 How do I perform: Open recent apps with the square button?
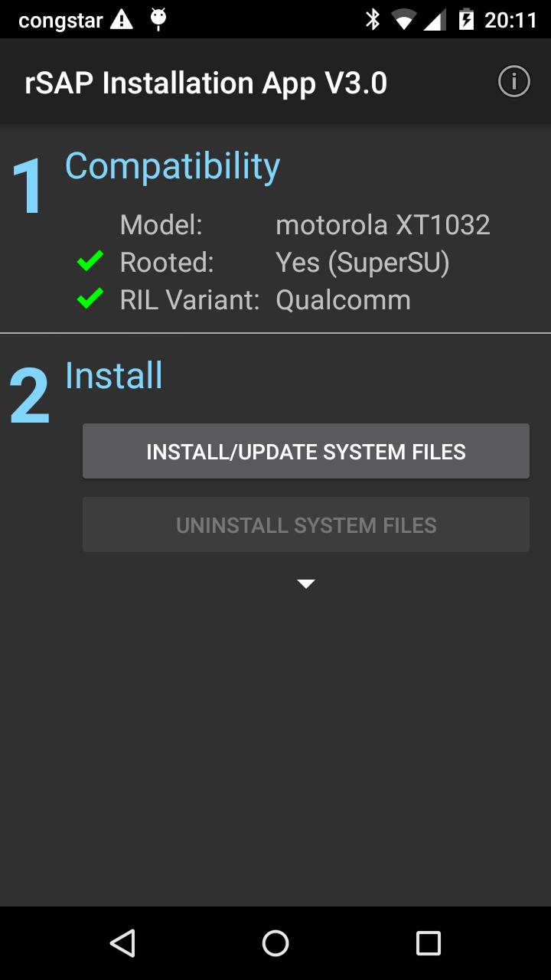(x=428, y=943)
